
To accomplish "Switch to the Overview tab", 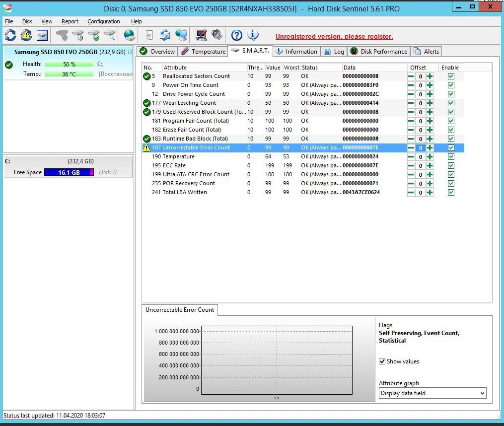I will [x=157, y=52].
